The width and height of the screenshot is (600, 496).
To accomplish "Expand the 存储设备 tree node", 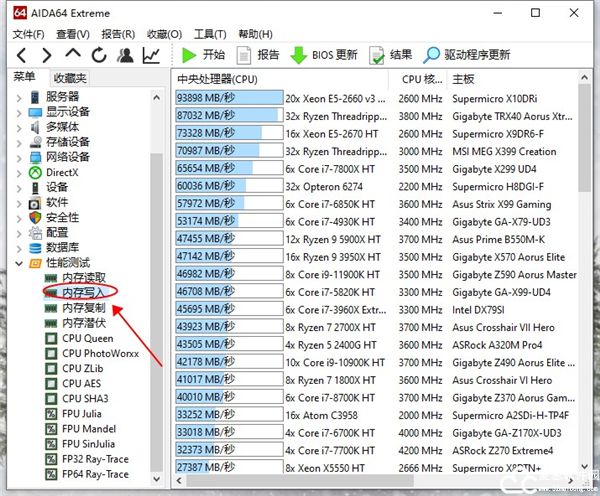I will (19, 143).
